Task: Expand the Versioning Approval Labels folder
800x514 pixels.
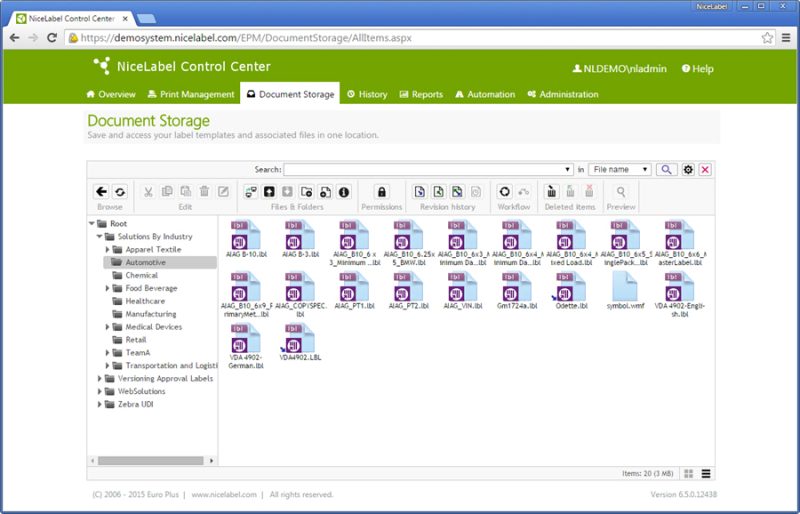Action: 99,378
